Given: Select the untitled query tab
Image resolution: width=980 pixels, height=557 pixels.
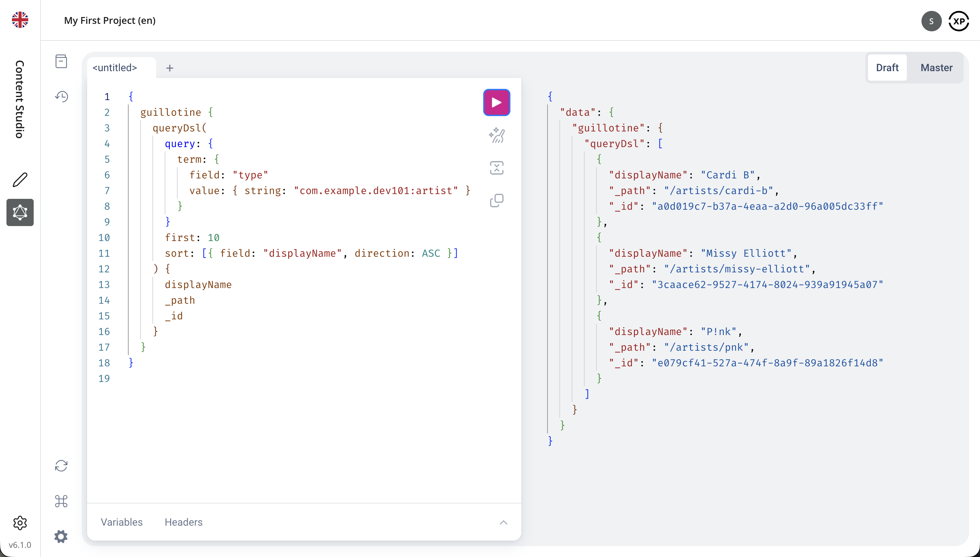Looking at the screenshot, I should (x=115, y=68).
